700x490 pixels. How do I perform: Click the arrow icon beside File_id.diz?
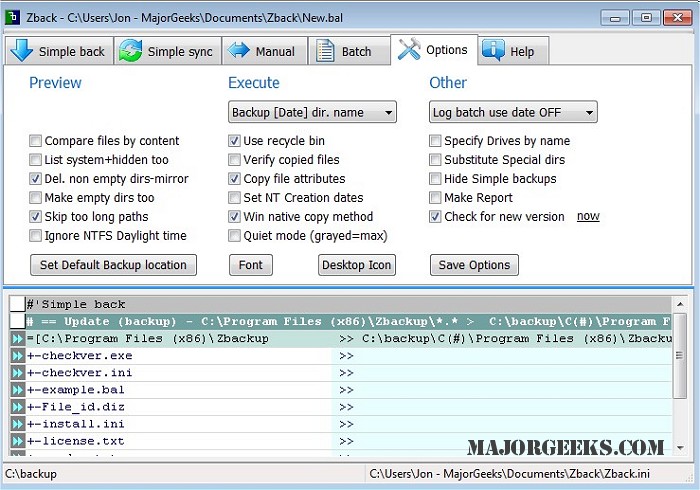17,407
